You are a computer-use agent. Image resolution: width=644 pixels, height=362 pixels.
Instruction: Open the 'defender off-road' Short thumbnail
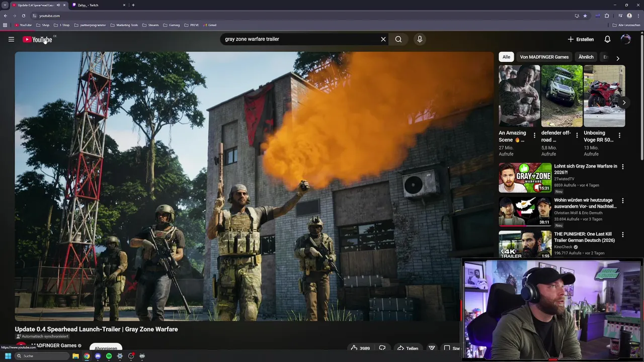point(562,96)
